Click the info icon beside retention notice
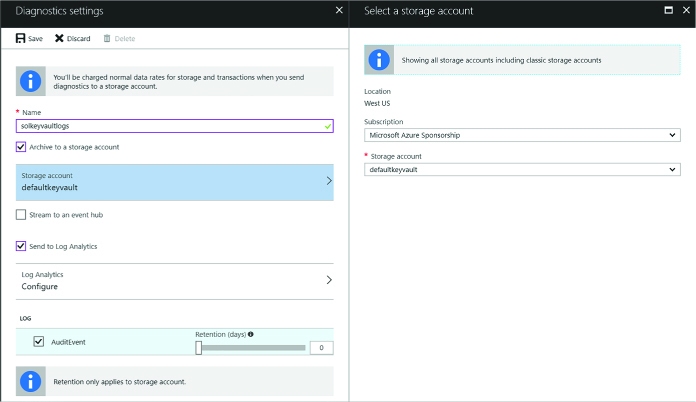 [x=31, y=381]
